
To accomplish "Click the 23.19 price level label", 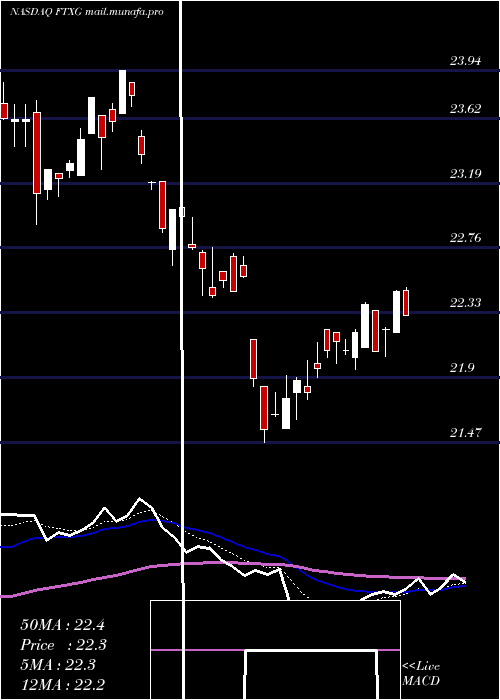I will click(465, 173).
